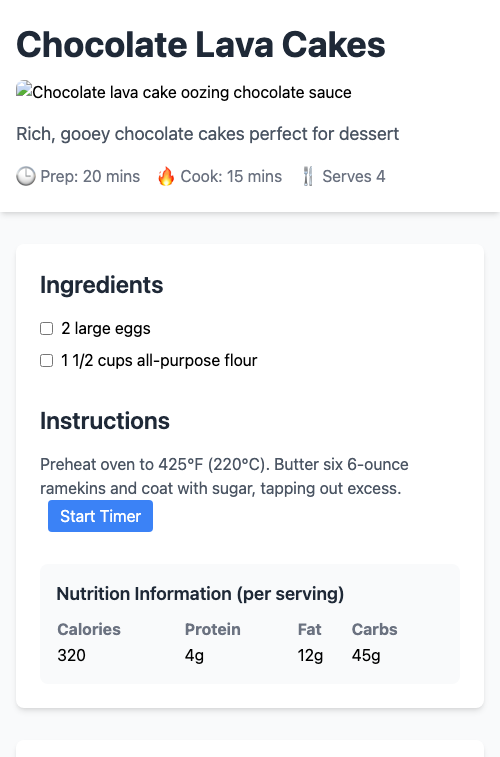Click the Ingredients heading

coord(102,285)
